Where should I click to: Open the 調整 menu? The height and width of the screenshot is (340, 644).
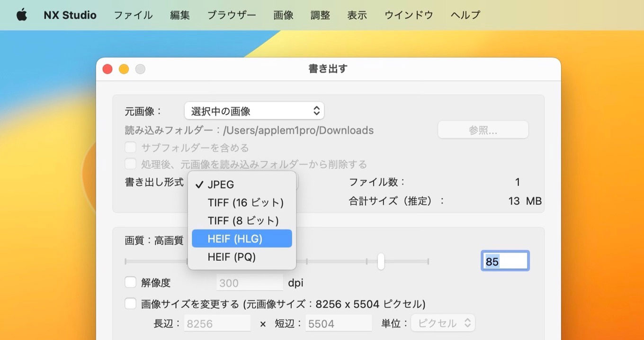coord(320,15)
